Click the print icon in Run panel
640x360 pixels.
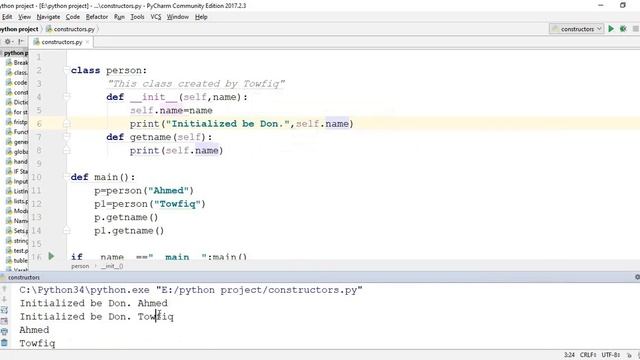4,331
